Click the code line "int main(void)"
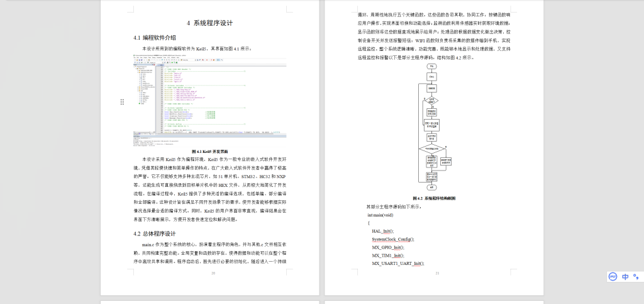The height and width of the screenshot is (304, 644). coord(380,215)
